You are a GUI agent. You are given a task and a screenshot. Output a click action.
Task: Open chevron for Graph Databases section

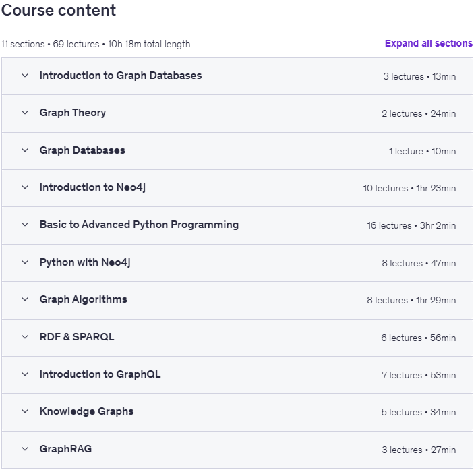25,150
